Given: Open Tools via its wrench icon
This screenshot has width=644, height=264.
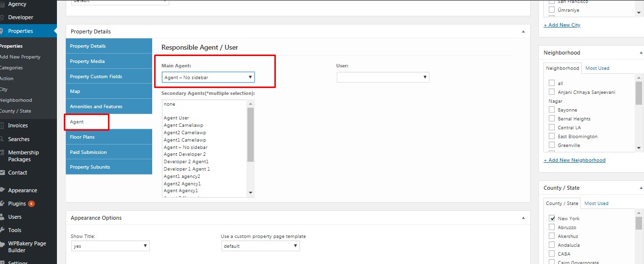Looking at the screenshot, I should click(2, 230).
